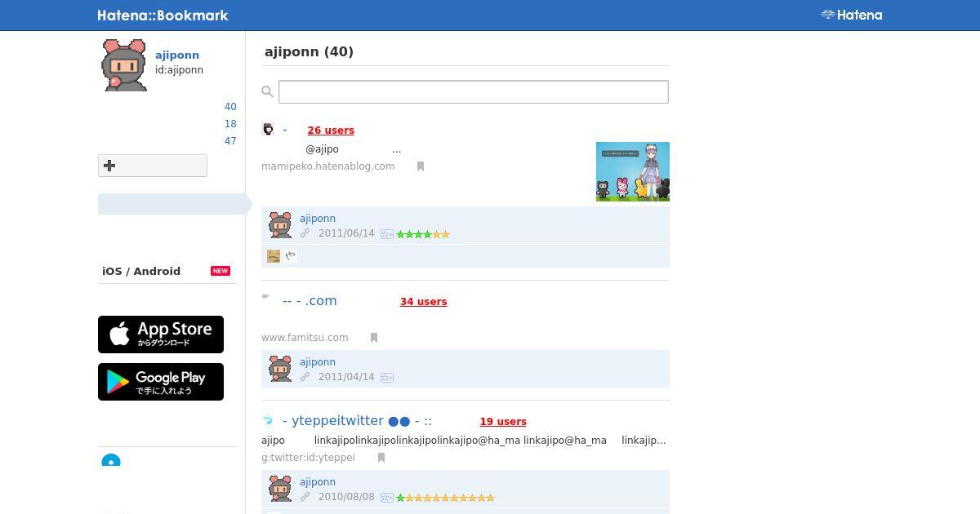980x514 pixels.
Task: Open the 19 users bookmark count link
Action: click(503, 422)
